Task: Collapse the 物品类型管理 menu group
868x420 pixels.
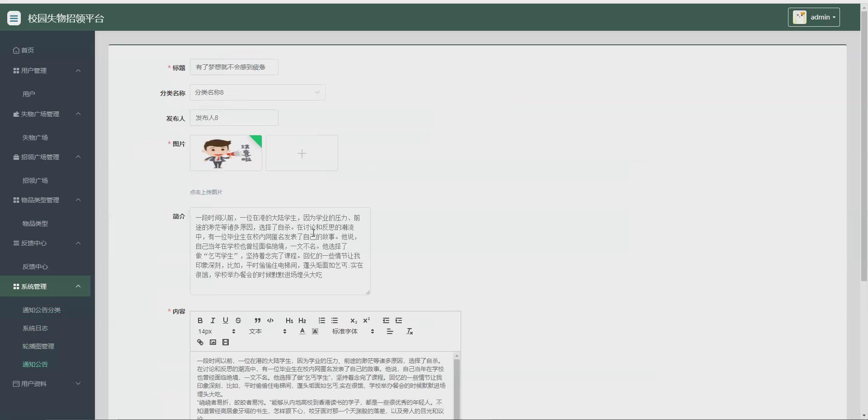Action: click(45, 200)
